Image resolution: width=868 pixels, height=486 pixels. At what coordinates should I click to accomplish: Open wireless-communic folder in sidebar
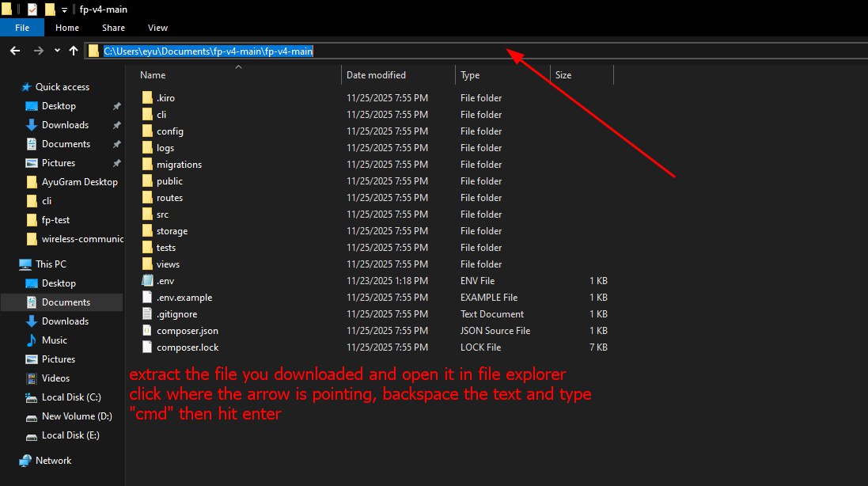[82, 239]
